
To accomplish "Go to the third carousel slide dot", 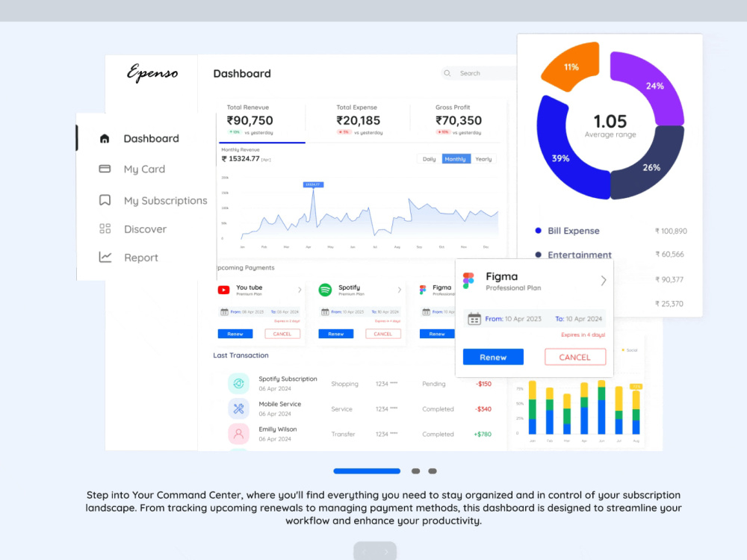I will [433, 471].
